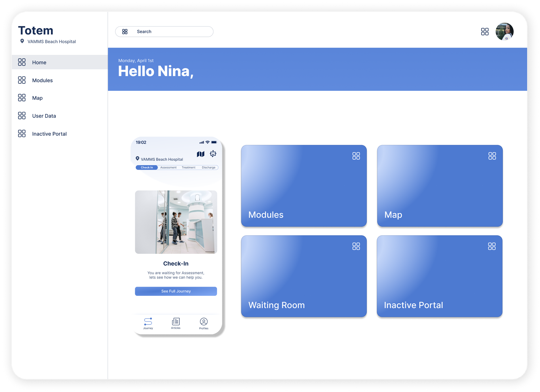Image resolution: width=540 pixels, height=392 pixels.
Task: Switch to the Assessment stage tab
Action: [x=168, y=167]
